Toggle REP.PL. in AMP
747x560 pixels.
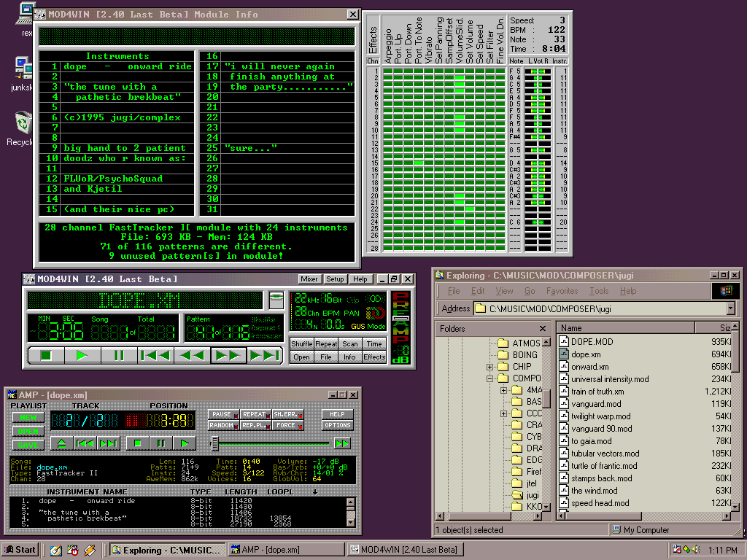(x=256, y=425)
